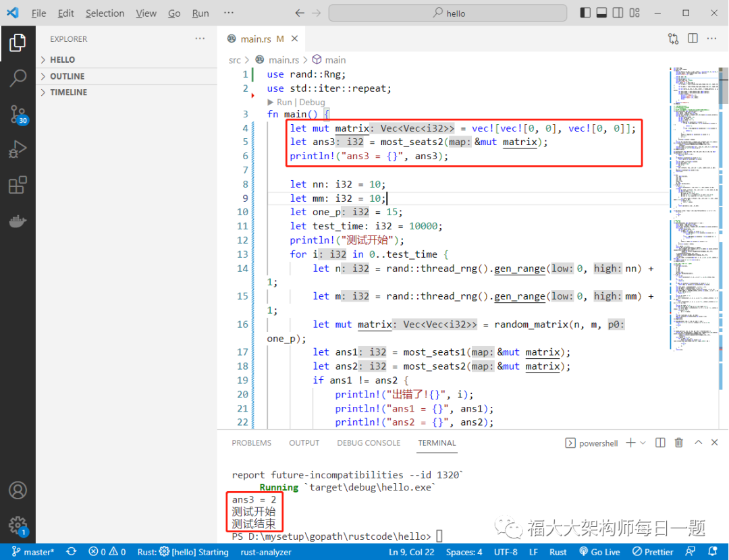Image resolution: width=729 pixels, height=560 pixels.
Task: Click the Debug code lens above main
Action: [312, 102]
